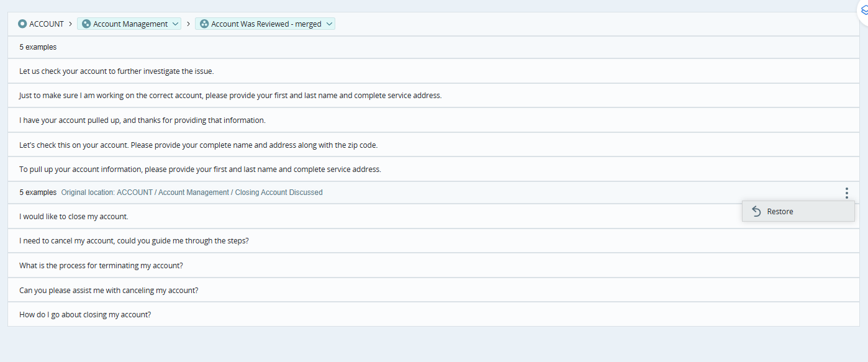Image resolution: width=868 pixels, height=362 pixels.
Task: Select the example about closing my account
Action: coord(74,216)
